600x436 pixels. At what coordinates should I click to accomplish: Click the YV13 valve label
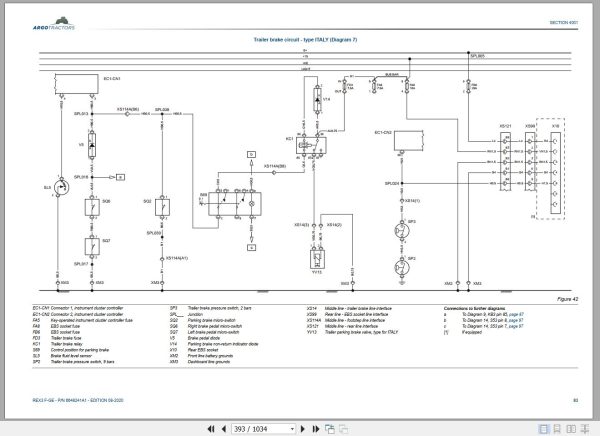tap(317, 272)
